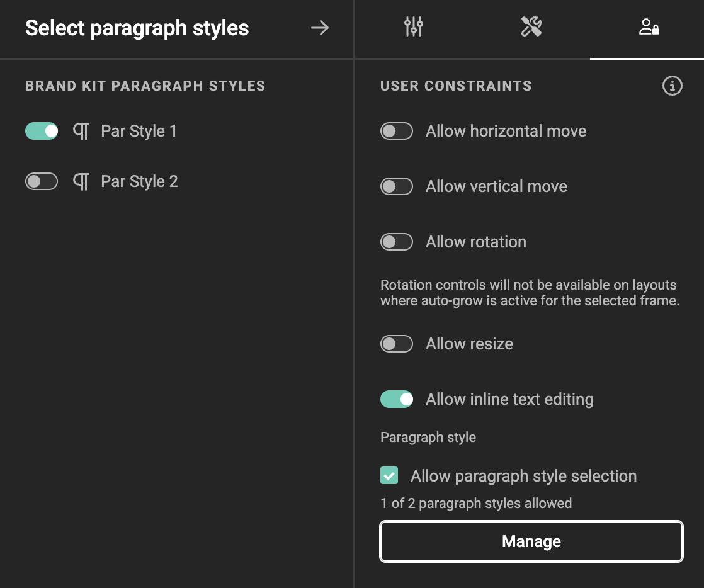This screenshot has width=704, height=588.
Task: Click the Manage button
Action: coord(531,541)
